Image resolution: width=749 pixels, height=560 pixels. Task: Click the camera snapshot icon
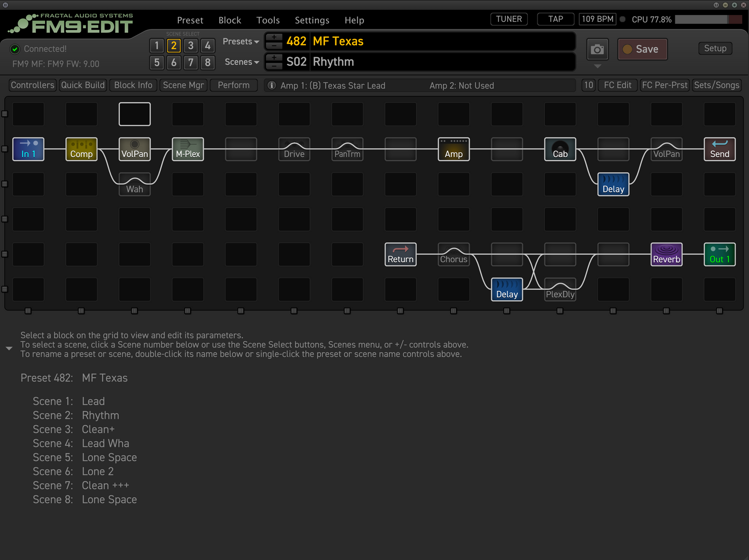click(x=597, y=49)
